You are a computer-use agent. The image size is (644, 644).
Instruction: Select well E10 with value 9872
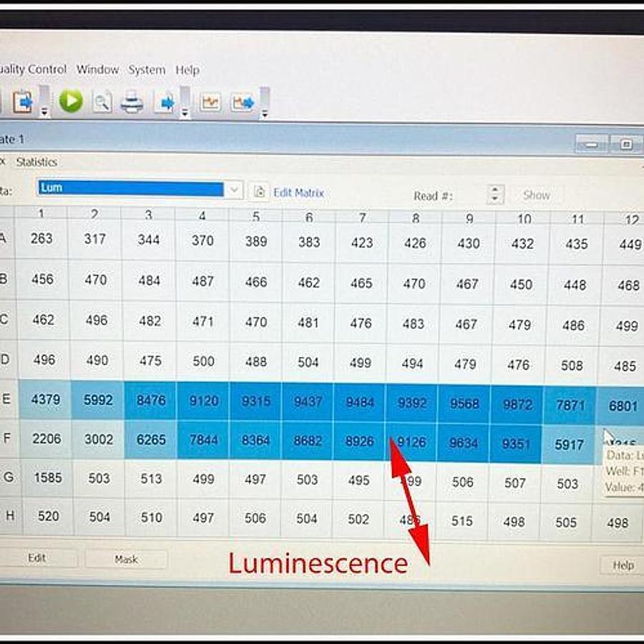[517, 404]
